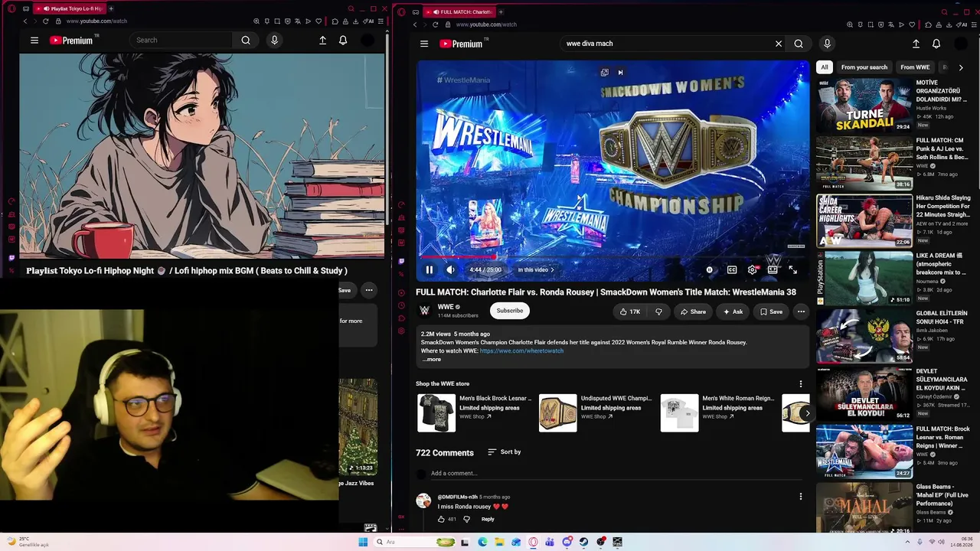Open notifications bell in the Lo-fi window
This screenshot has width=980, height=551.
point(343,41)
